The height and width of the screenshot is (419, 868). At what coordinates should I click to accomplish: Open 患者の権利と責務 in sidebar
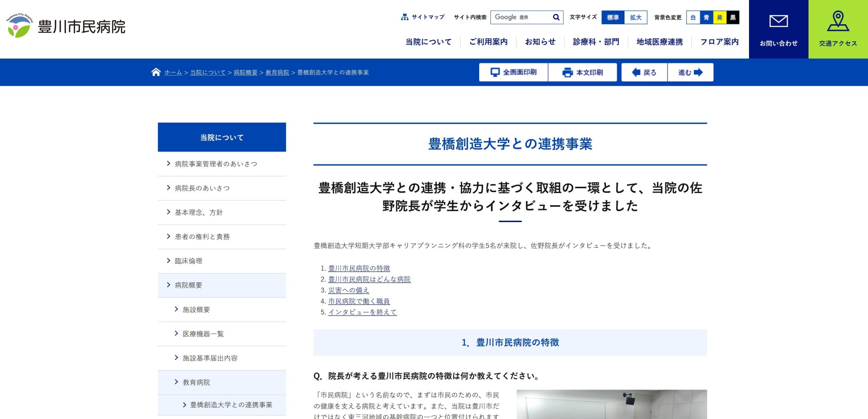pos(222,237)
